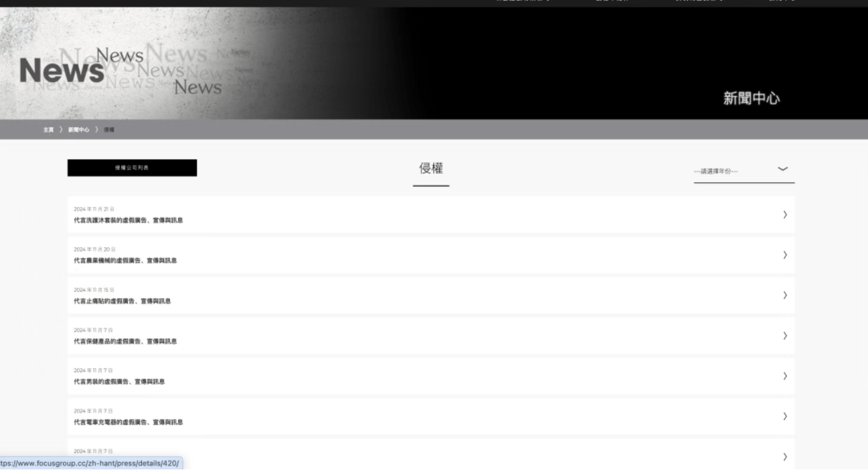Viewport: 868px width, 474px height.
Task: Open the 2024年11月15日 止痛貼 article
Action: click(x=431, y=295)
